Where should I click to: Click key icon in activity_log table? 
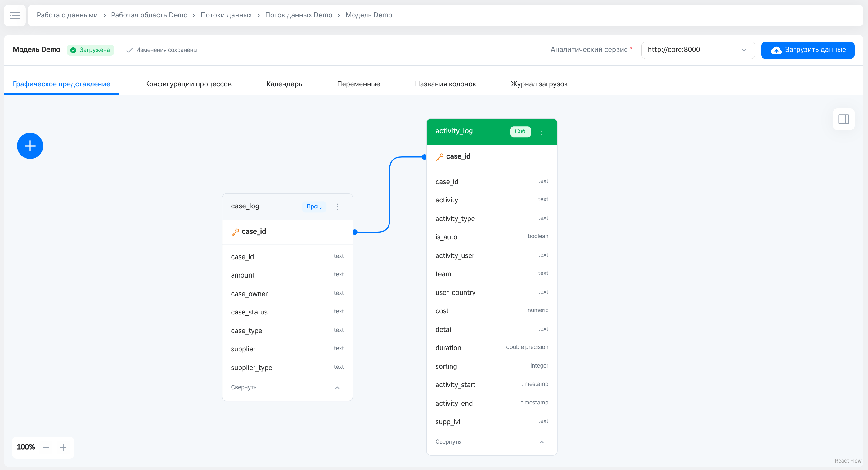[x=440, y=157]
